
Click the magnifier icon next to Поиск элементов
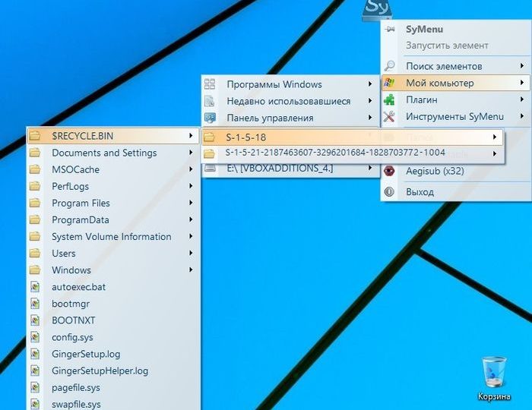[x=389, y=67]
